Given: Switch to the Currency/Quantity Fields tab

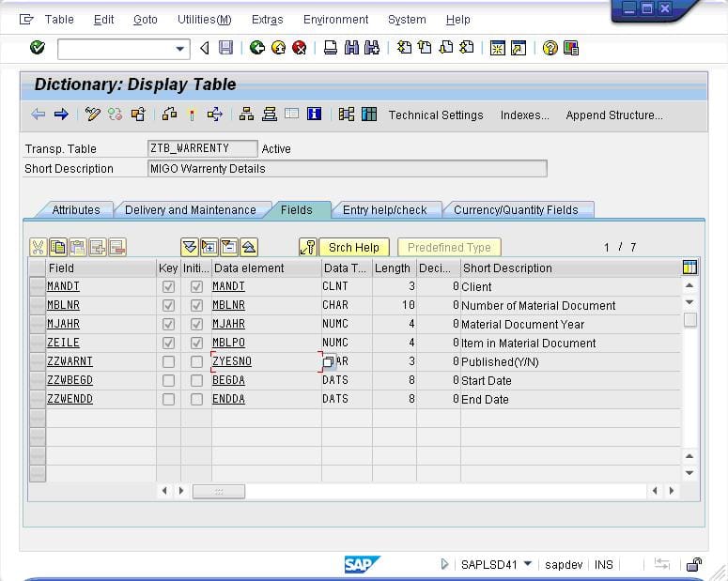Looking at the screenshot, I should (516, 210).
